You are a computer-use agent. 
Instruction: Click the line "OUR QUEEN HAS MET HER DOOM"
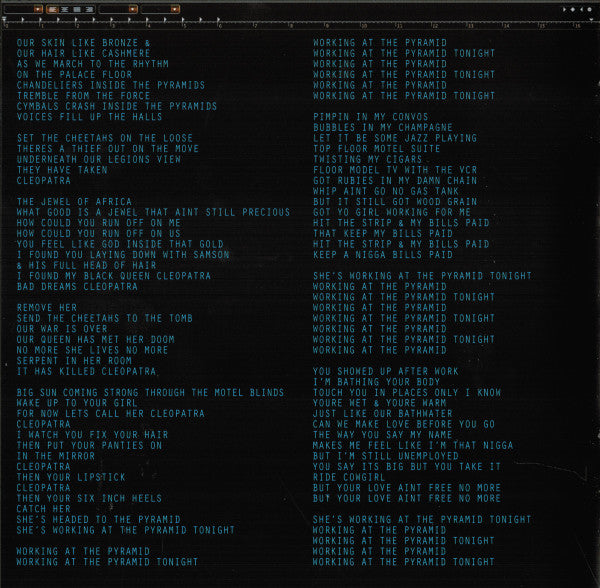[95, 339]
